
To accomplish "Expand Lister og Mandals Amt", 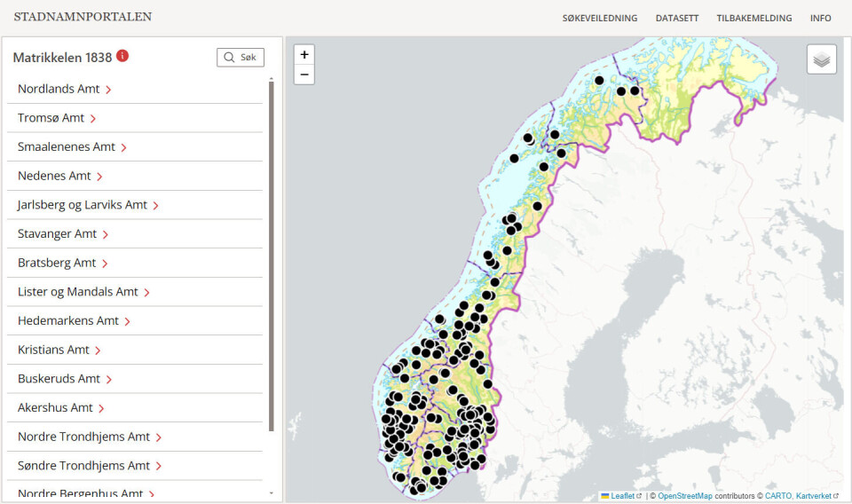I will tap(83, 292).
